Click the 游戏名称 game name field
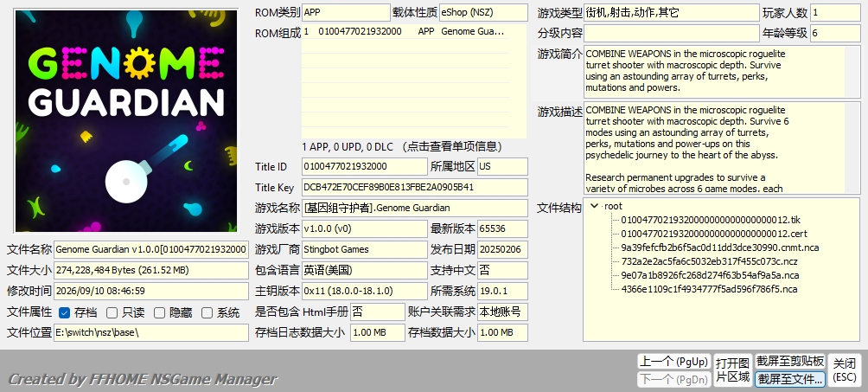 coord(415,208)
